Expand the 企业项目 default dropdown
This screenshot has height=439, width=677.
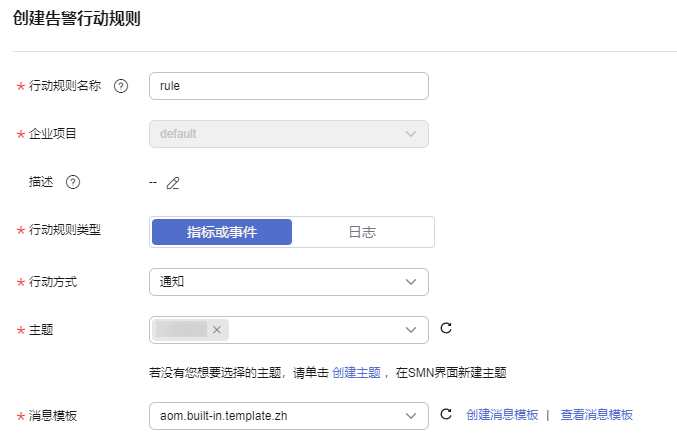click(x=289, y=134)
